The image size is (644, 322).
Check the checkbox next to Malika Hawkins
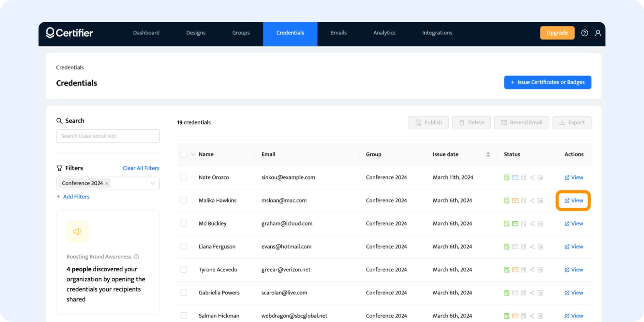[x=184, y=200]
